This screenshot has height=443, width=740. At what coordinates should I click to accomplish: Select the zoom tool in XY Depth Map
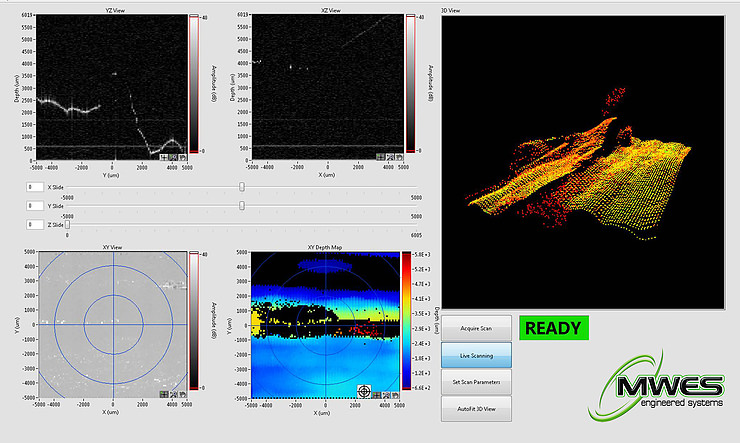(386, 395)
